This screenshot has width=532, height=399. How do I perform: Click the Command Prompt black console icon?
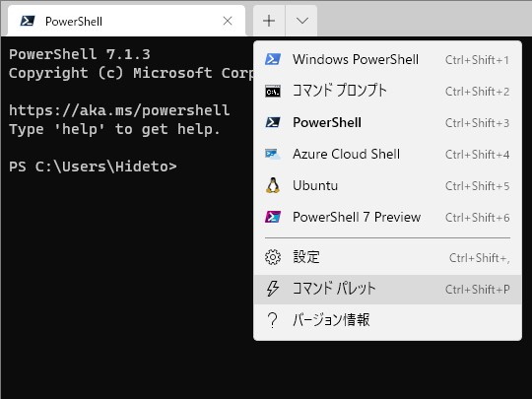(273, 91)
